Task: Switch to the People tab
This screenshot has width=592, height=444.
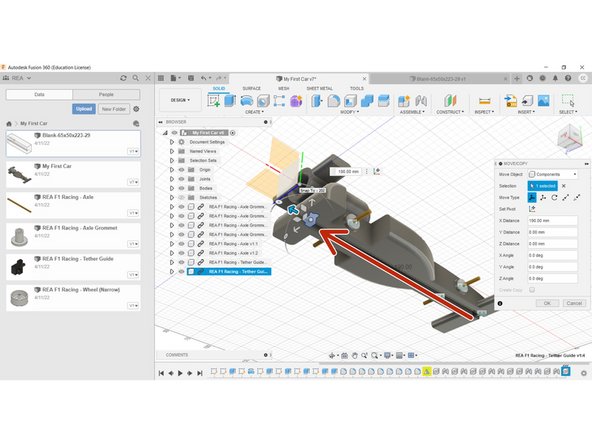Action: pos(106,94)
